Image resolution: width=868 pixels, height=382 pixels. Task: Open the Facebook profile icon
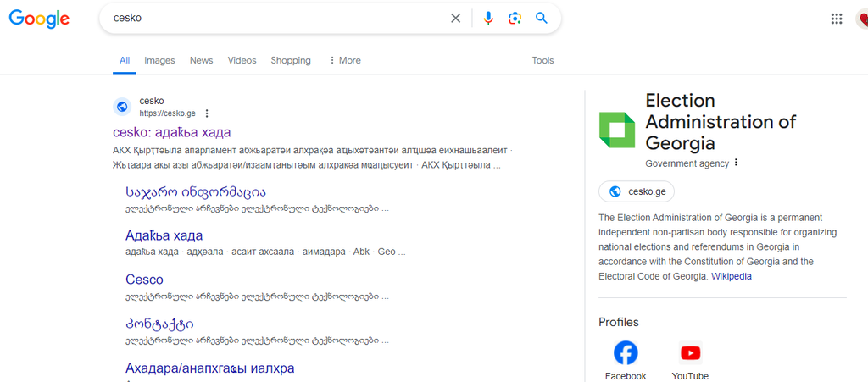(x=626, y=352)
